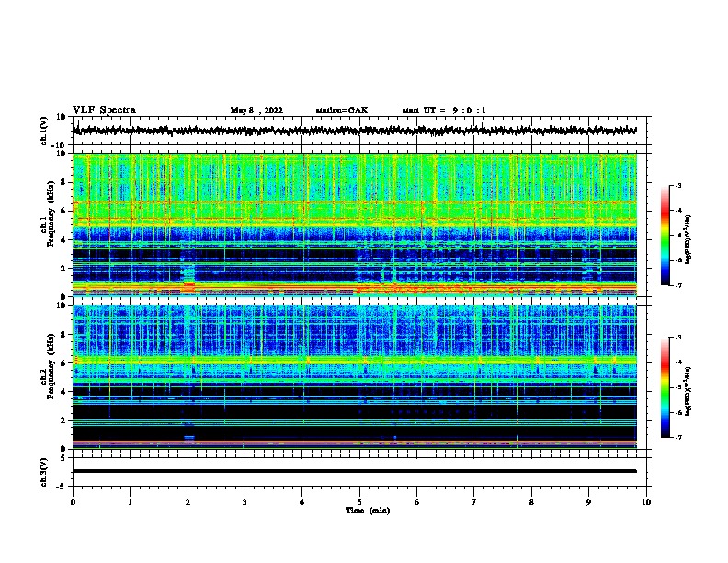Select the "Time (min)" axis label
This screenshot has width=728, height=563.
pyautogui.click(x=368, y=511)
